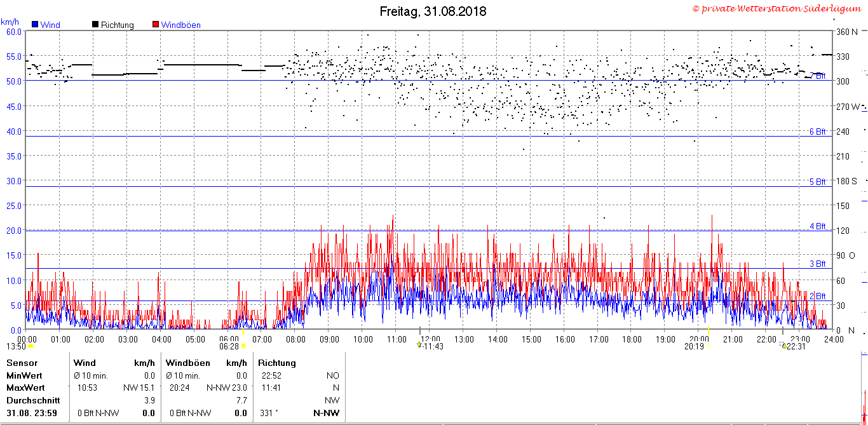Screen dimensions: 868x425
Task: Click the chart title Freitag, 31.08.2018
Action: click(x=433, y=11)
